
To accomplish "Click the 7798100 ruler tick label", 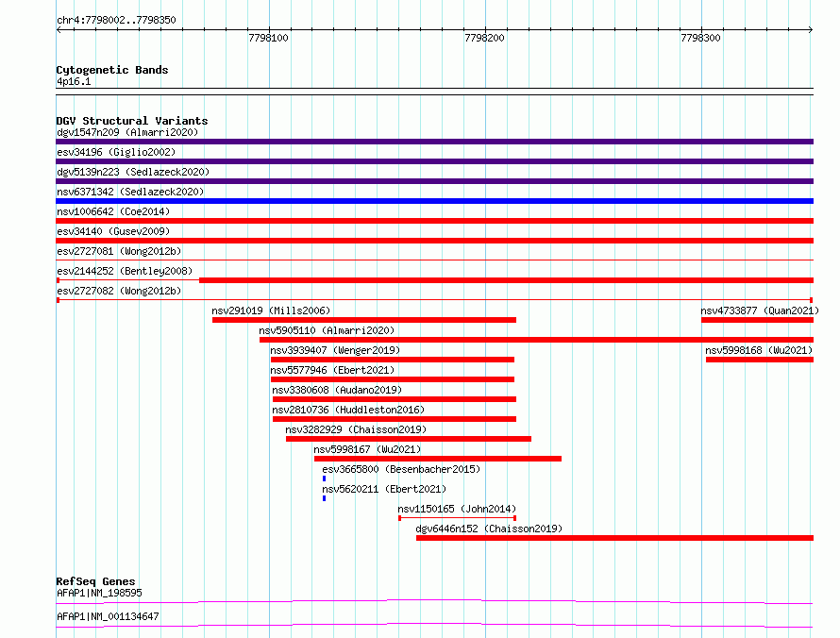I will point(268,38).
